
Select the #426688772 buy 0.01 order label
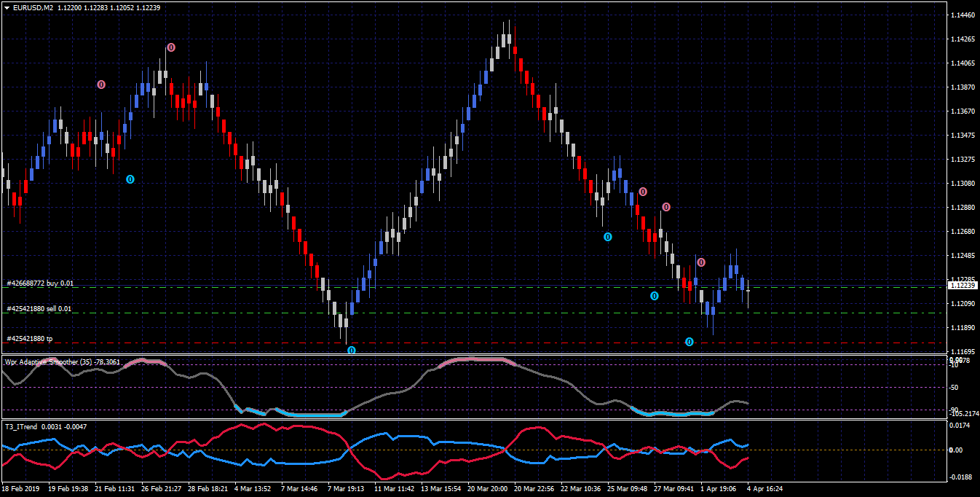coord(40,283)
